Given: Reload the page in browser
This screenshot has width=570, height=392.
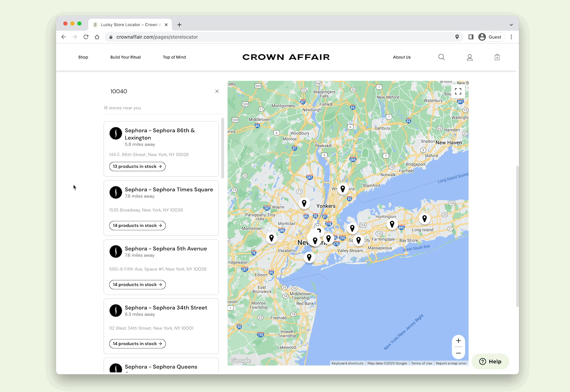Looking at the screenshot, I should coord(86,37).
